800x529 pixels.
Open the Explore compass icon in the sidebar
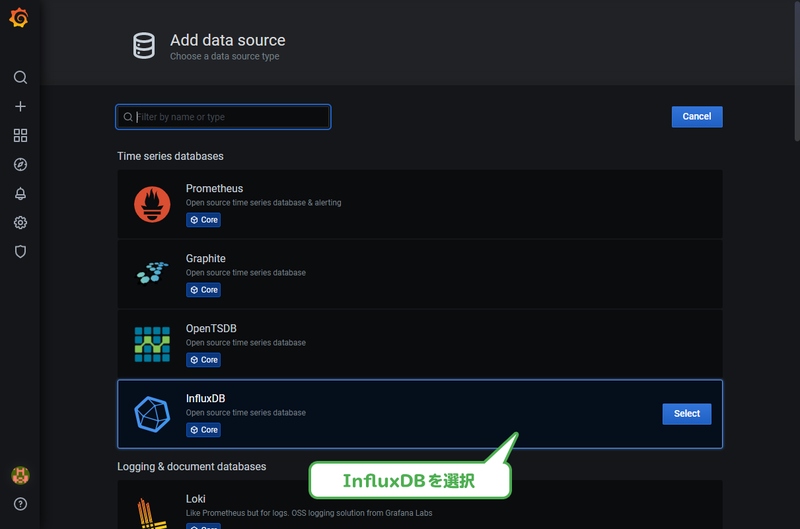pos(20,164)
